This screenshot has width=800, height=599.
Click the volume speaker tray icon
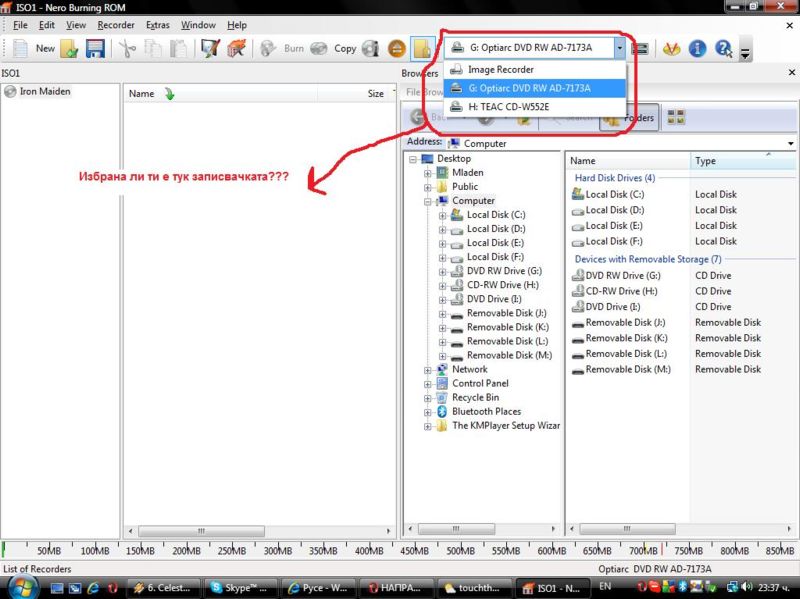coord(747,587)
